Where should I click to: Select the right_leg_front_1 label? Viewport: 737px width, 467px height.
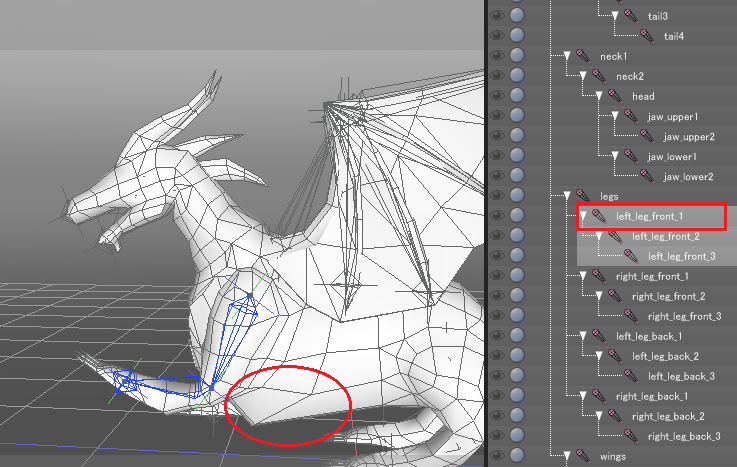pos(652,276)
